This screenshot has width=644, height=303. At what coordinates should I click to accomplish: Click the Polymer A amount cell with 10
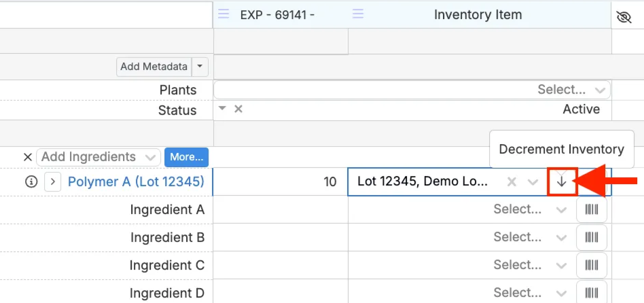tap(280, 181)
